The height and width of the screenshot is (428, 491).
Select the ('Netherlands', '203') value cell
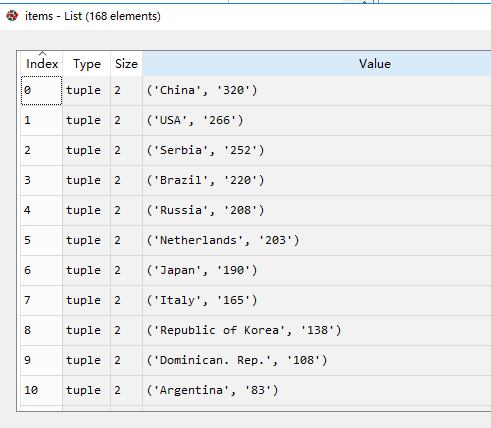click(x=317, y=240)
